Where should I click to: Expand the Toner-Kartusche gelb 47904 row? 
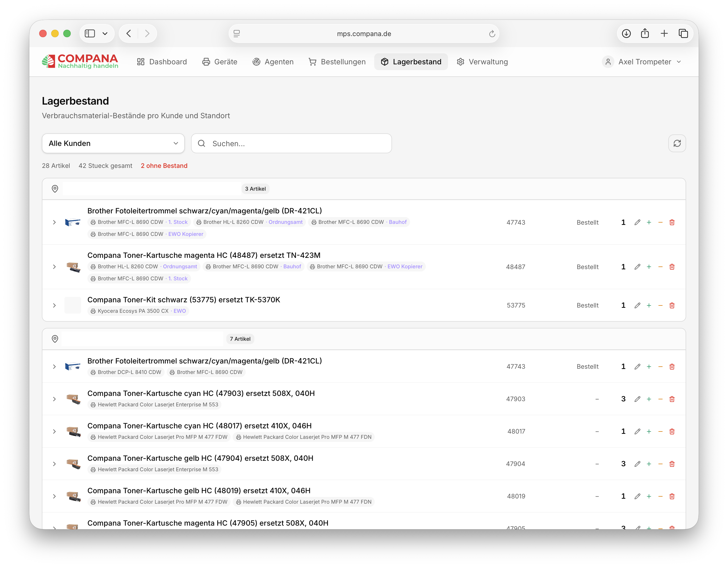(x=54, y=464)
